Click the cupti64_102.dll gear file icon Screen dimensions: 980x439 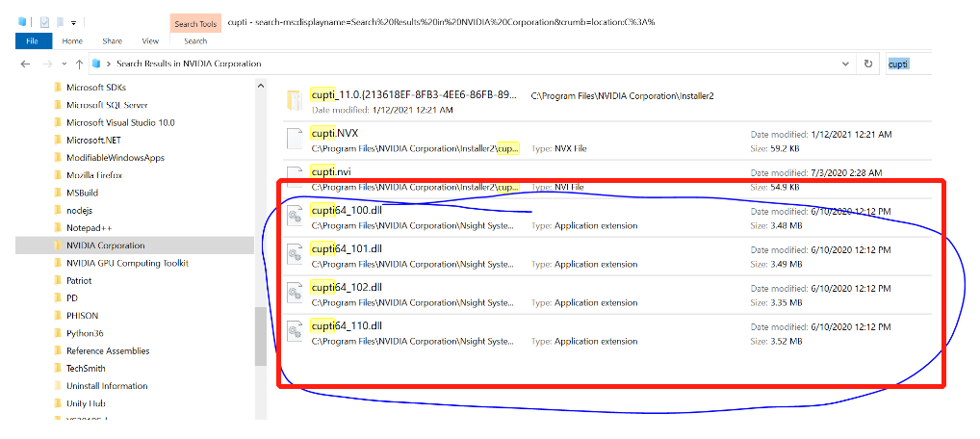295,294
